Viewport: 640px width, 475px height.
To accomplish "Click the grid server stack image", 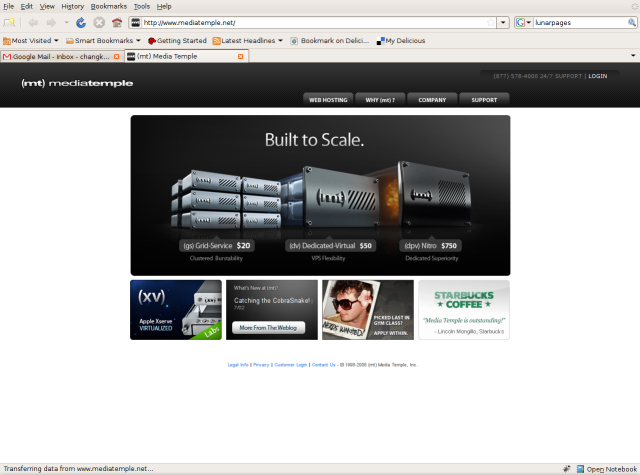I will coord(227,199).
